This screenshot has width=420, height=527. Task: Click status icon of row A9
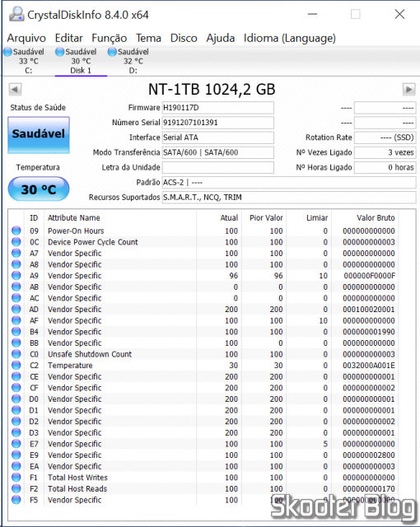(x=16, y=275)
